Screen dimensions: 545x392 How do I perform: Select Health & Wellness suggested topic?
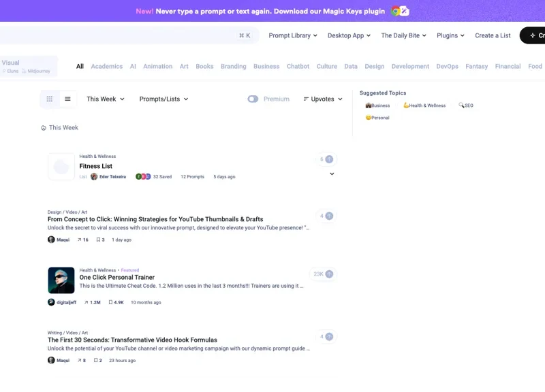pyautogui.click(x=424, y=105)
